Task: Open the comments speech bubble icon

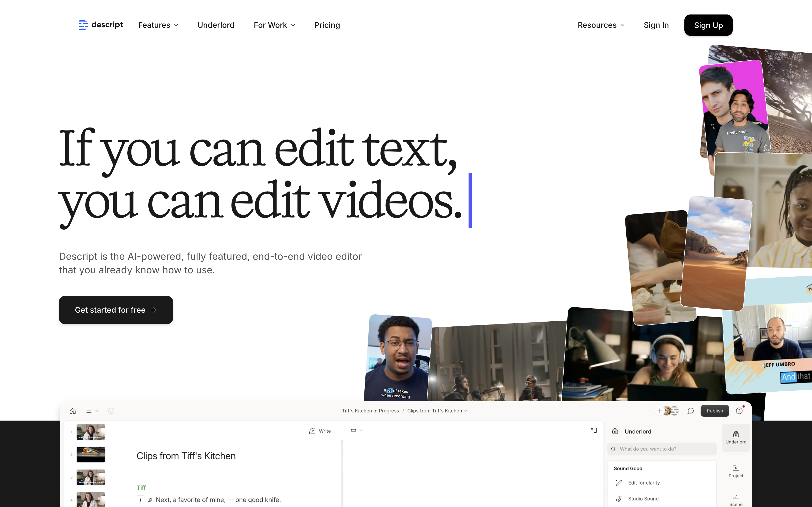Action: [690, 411]
